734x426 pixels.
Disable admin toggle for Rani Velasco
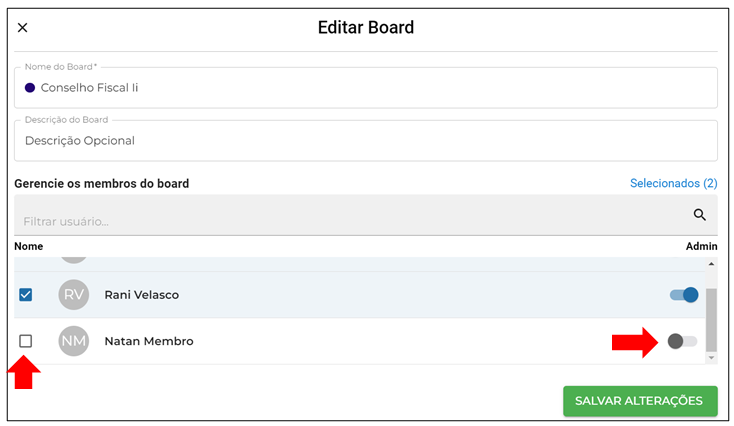pyautogui.click(x=684, y=294)
